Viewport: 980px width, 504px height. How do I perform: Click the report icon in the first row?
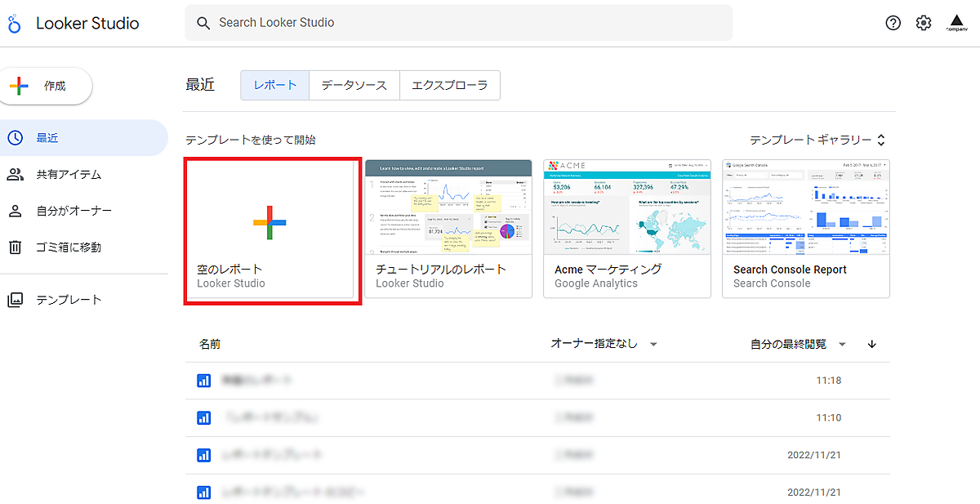204,381
